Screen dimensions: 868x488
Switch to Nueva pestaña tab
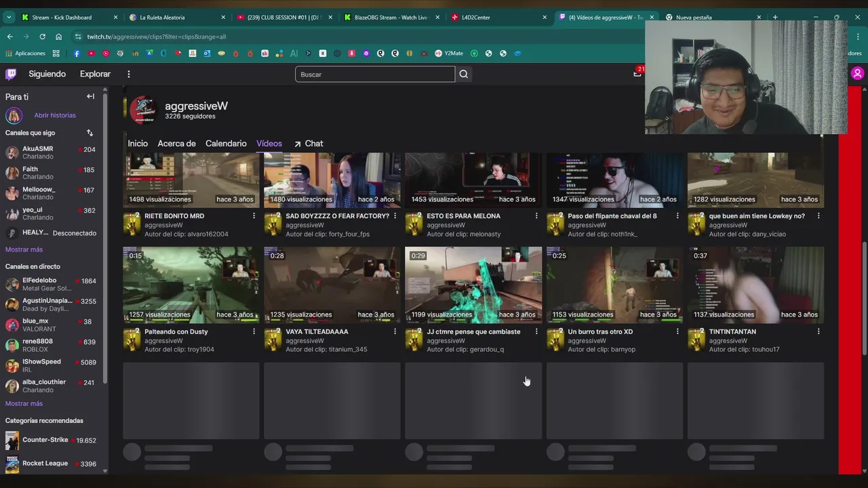pos(712,17)
